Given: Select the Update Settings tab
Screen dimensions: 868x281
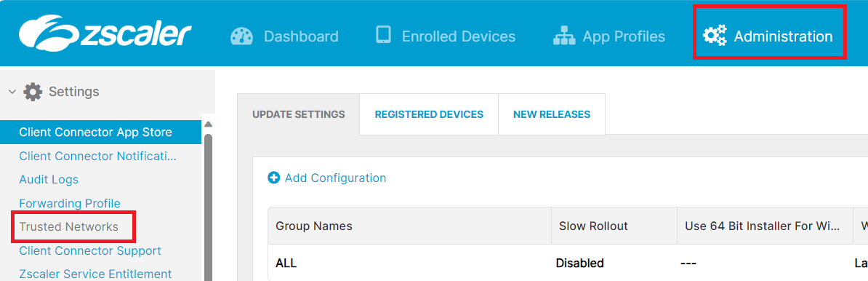Looking at the screenshot, I should tap(298, 114).
